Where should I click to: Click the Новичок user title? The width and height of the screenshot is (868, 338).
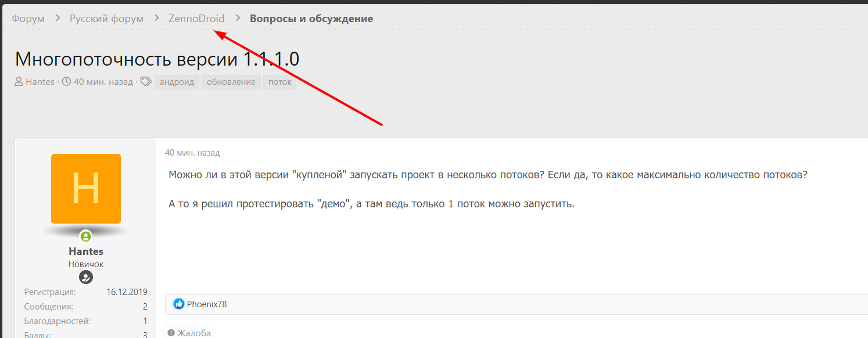(86, 264)
